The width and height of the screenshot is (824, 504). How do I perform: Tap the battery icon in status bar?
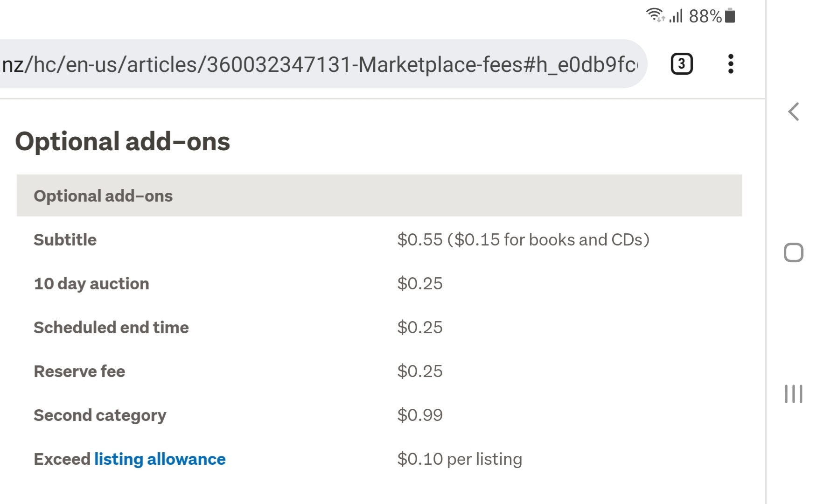pos(731,15)
